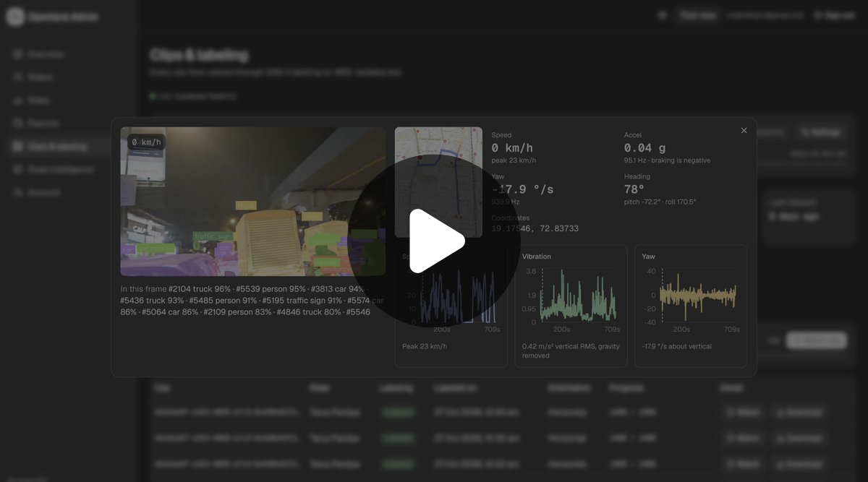
Task: Click detection '#5485 person 91%'
Action: 224,301
